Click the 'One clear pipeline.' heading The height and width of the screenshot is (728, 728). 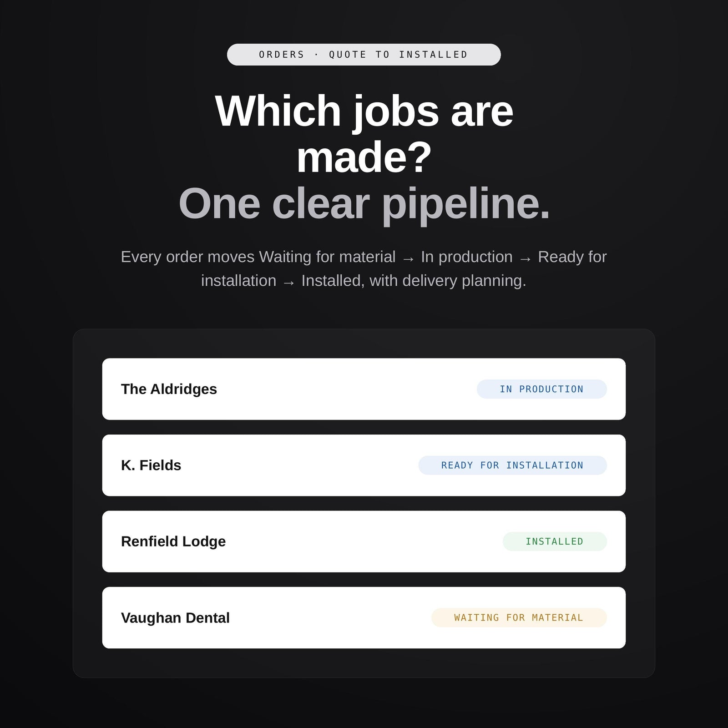tap(364, 204)
